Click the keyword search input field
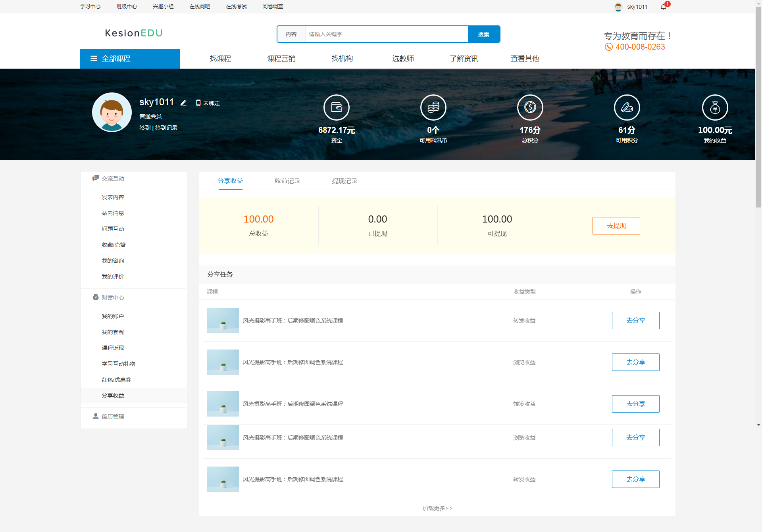Viewport: 762px width, 532px height. (386, 35)
